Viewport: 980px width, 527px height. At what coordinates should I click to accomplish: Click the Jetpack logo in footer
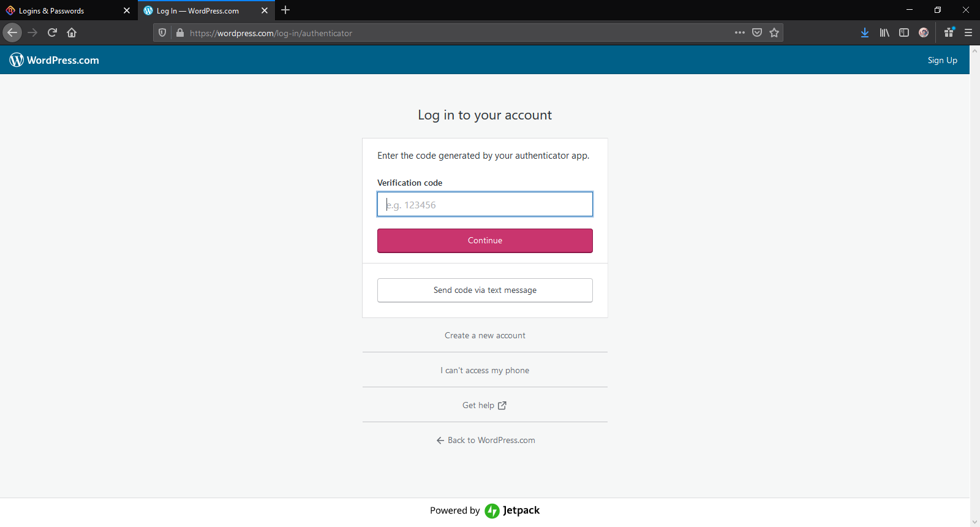coord(512,510)
